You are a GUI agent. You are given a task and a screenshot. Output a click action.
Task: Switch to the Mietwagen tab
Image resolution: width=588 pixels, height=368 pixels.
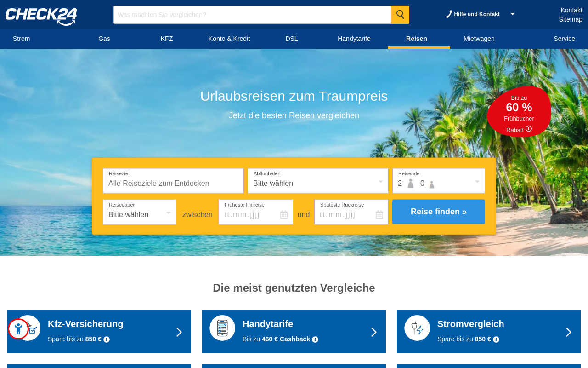(479, 39)
